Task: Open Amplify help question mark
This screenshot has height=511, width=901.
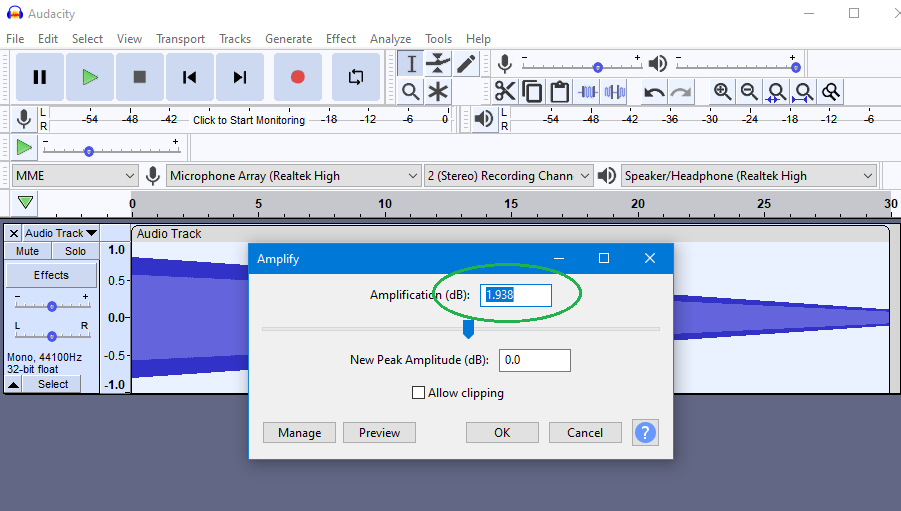Action: tap(645, 432)
